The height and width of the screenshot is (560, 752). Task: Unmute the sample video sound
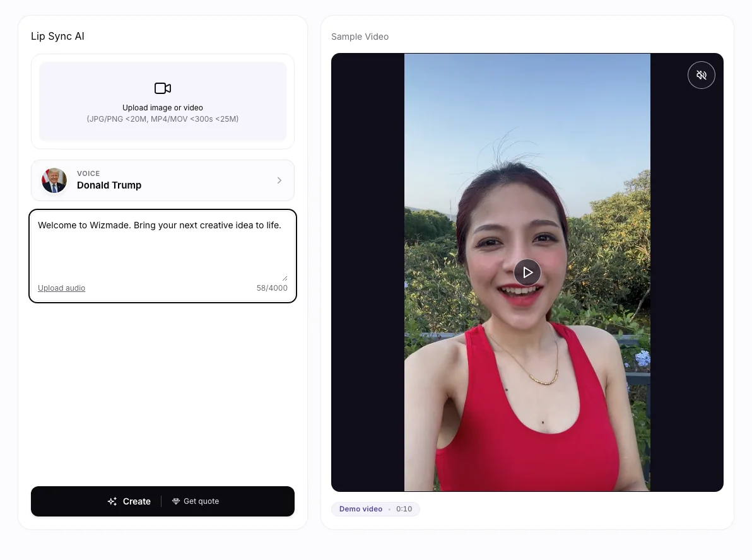[701, 75]
